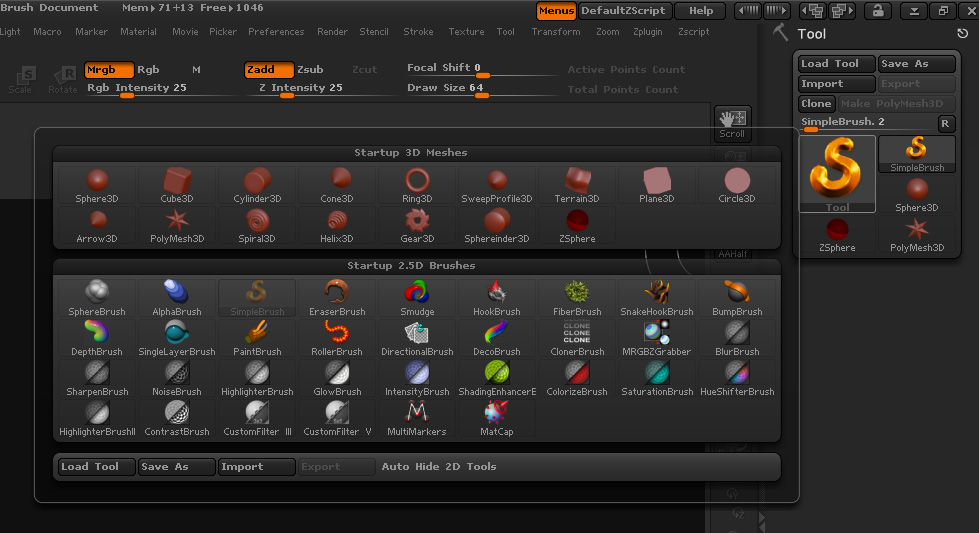Toggle Zadd mode

(268, 69)
